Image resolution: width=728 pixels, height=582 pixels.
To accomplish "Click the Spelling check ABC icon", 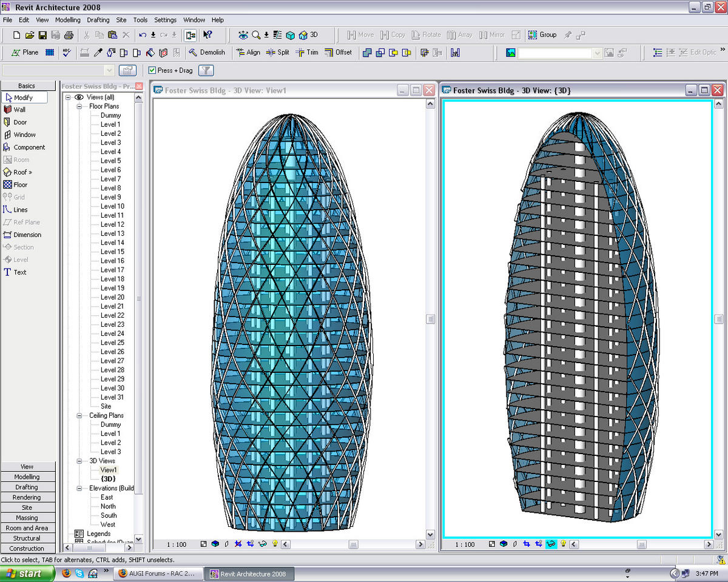I will 67,53.
